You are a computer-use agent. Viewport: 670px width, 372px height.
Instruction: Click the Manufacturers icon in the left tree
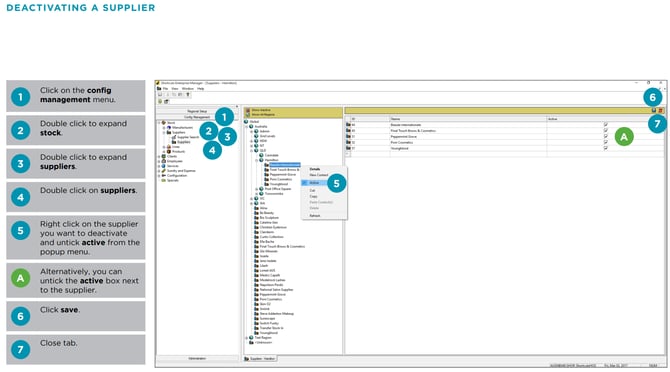coord(169,127)
